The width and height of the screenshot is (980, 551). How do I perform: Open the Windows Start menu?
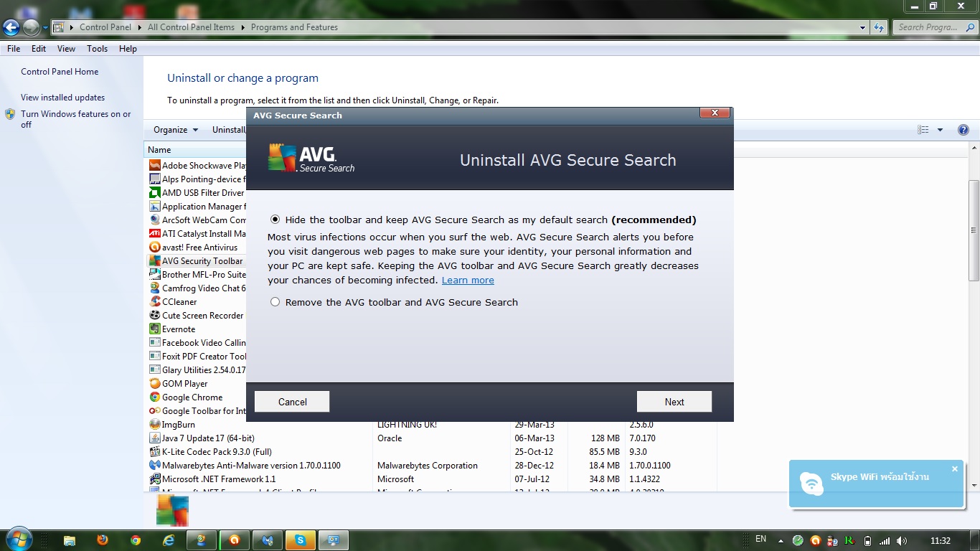[x=18, y=539]
